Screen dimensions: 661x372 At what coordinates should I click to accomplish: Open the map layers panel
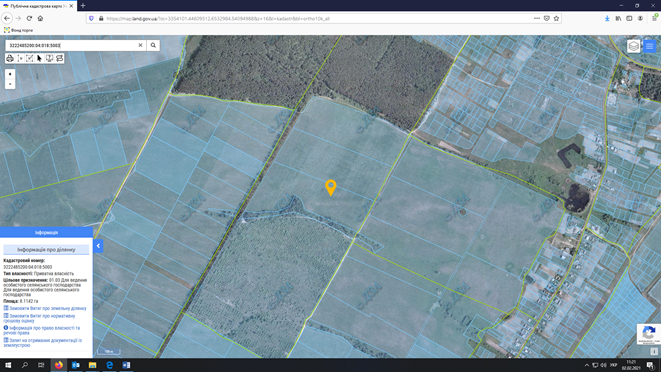click(x=634, y=46)
